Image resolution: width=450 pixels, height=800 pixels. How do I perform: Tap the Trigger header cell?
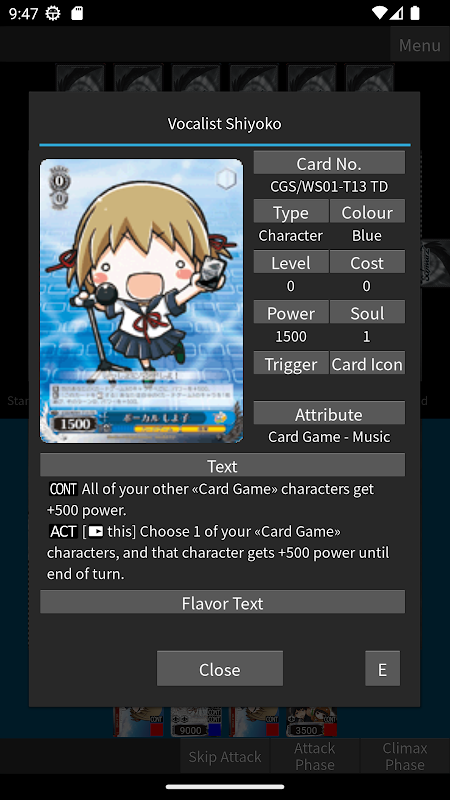click(291, 363)
